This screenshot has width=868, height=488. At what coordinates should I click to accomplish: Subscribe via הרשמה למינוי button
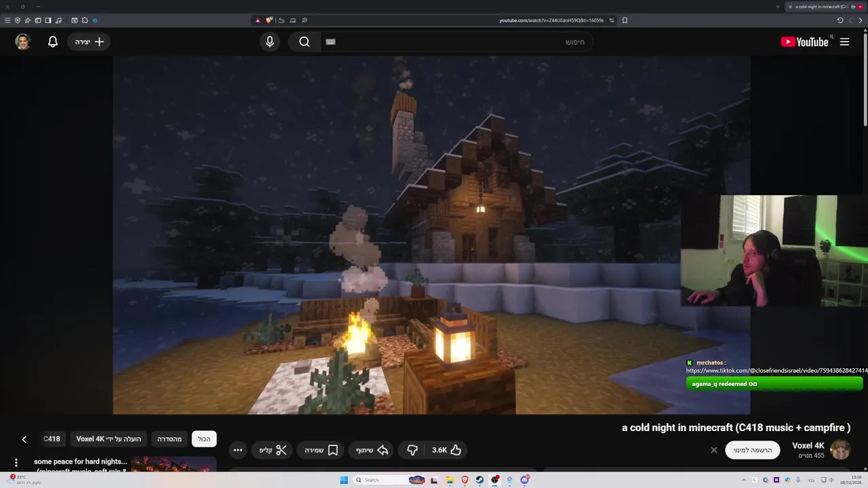click(x=752, y=450)
